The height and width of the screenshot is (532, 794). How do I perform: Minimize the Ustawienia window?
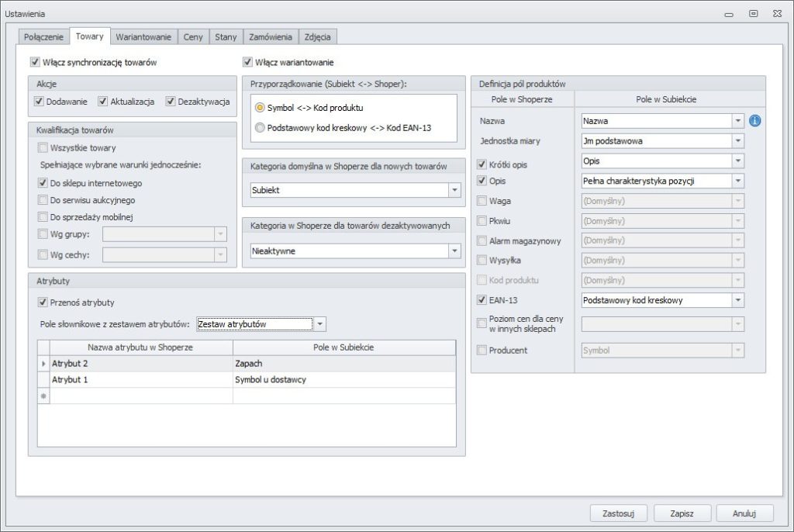(x=729, y=15)
